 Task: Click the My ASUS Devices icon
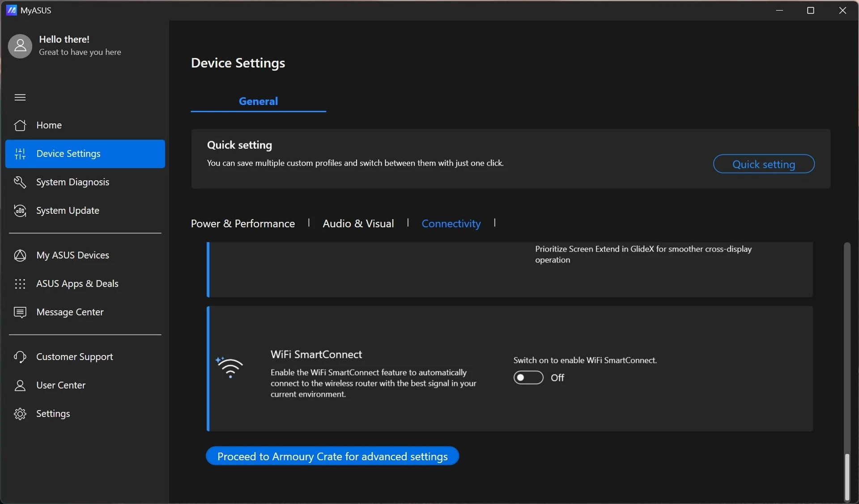[20, 255]
